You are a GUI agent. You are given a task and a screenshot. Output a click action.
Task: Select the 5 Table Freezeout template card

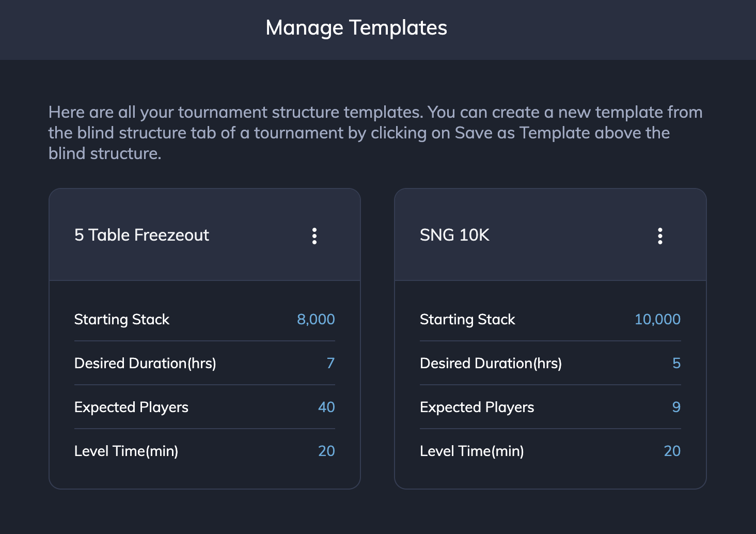(x=204, y=338)
